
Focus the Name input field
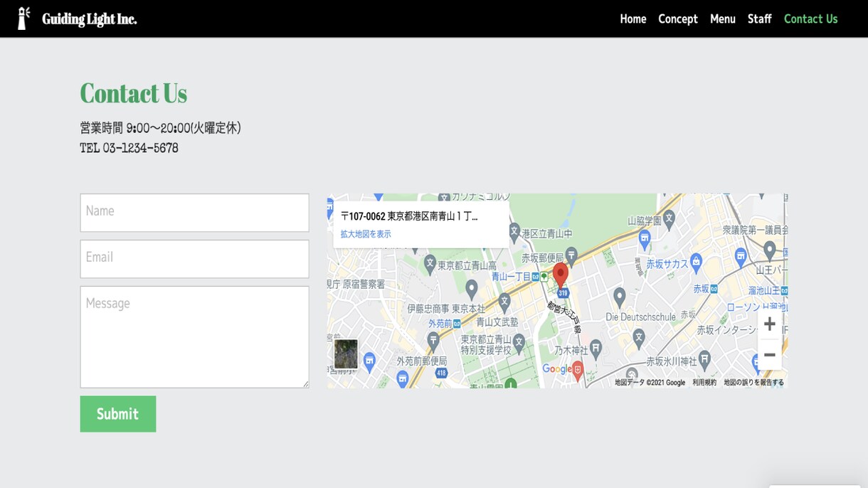(194, 213)
